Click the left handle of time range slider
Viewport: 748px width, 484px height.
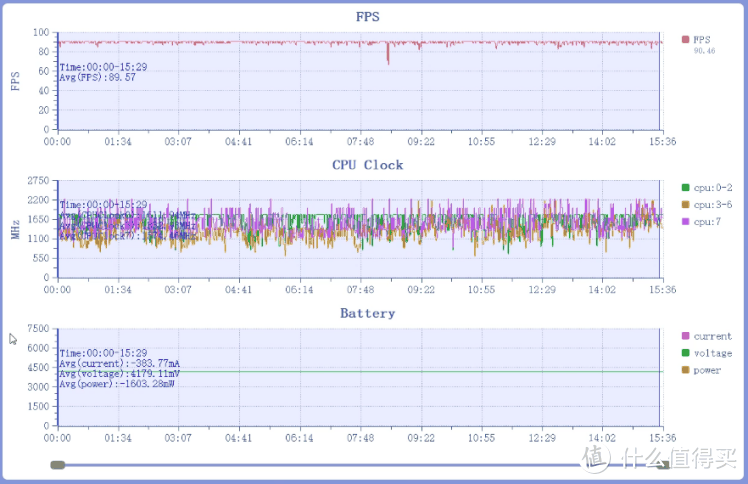coord(58,464)
